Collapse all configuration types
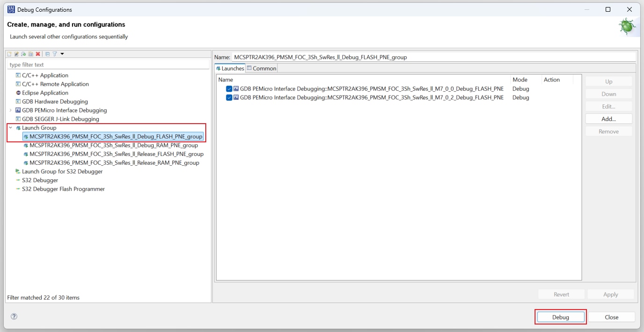The image size is (644, 332). (x=46, y=53)
